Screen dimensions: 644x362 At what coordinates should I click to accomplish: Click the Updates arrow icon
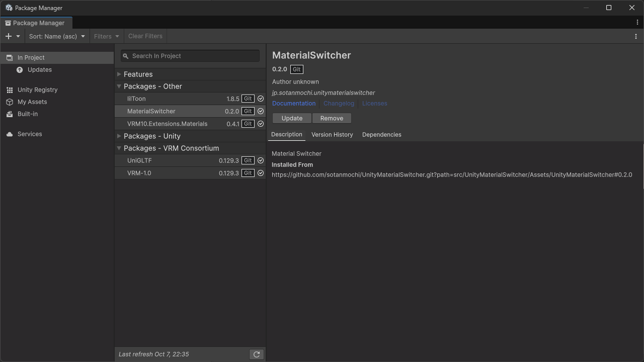pos(20,70)
